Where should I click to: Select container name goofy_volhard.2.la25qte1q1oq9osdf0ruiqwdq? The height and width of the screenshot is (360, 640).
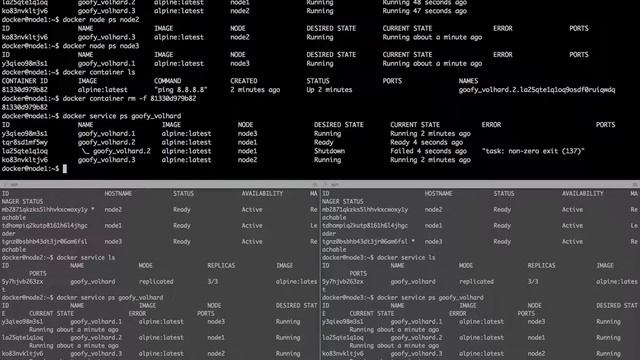click(537, 90)
